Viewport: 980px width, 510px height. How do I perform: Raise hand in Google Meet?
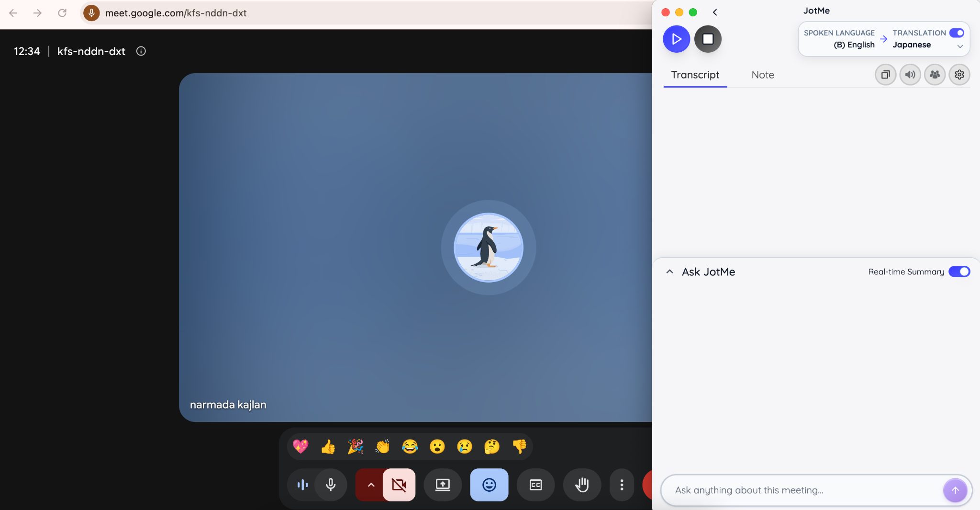click(582, 485)
